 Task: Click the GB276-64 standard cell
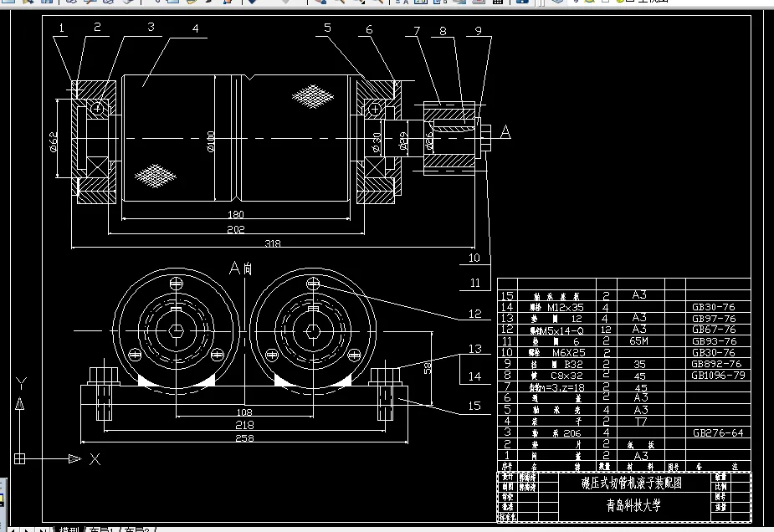pyautogui.click(x=718, y=432)
